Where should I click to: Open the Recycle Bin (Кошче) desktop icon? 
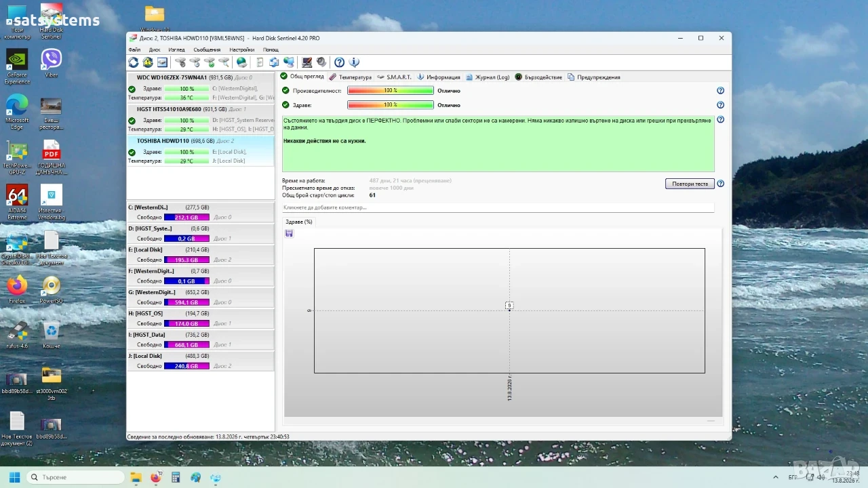(x=51, y=335)
